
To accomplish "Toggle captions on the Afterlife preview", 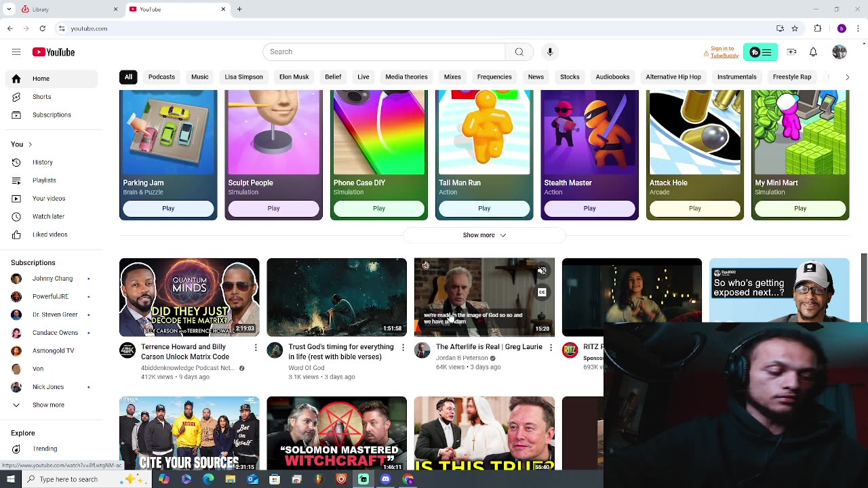I will pos(542,293).
